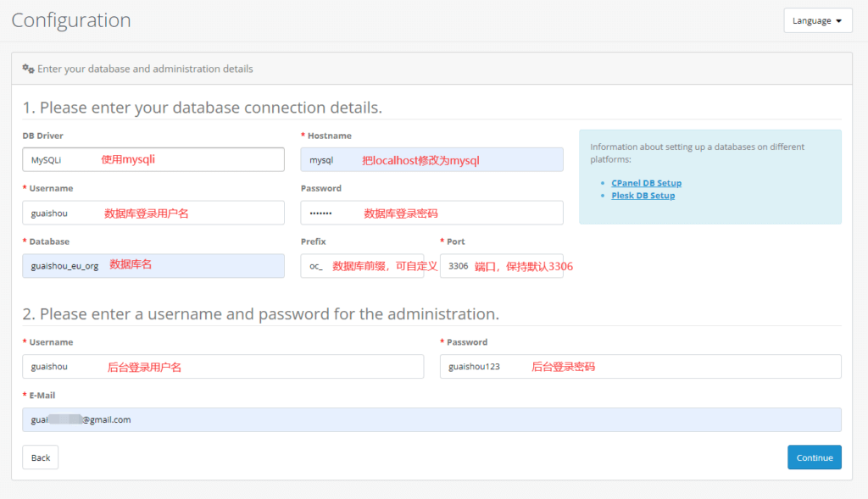Open the Plesk DB Setup link
Viewport: 868px width, 499px height.
point(643,196)
